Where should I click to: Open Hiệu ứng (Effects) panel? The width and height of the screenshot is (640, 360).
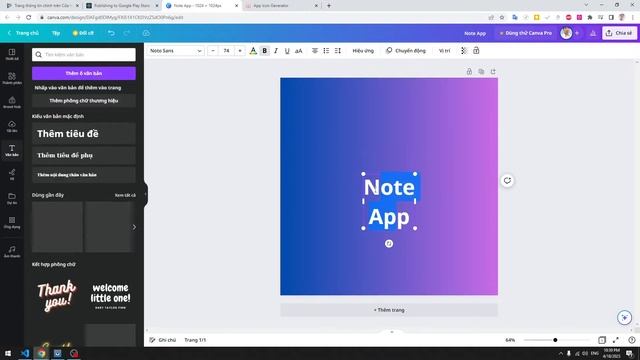coord(363,51)
